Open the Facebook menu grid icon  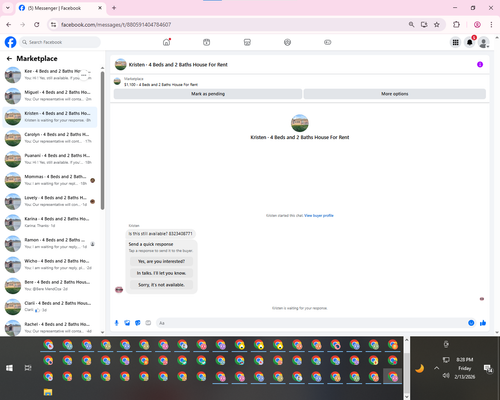(x=455, y=42)
